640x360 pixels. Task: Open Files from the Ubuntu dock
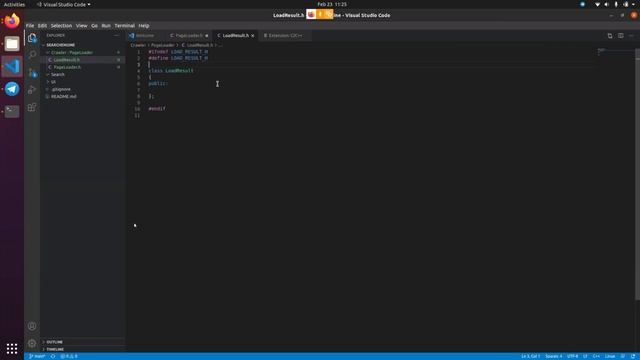coord(12,43)
